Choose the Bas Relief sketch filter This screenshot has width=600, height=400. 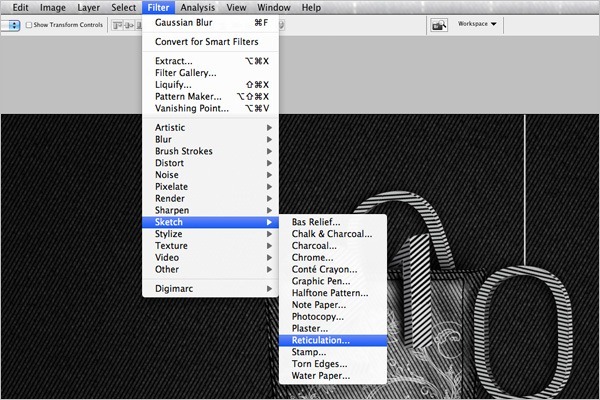(x=333, y=222)
